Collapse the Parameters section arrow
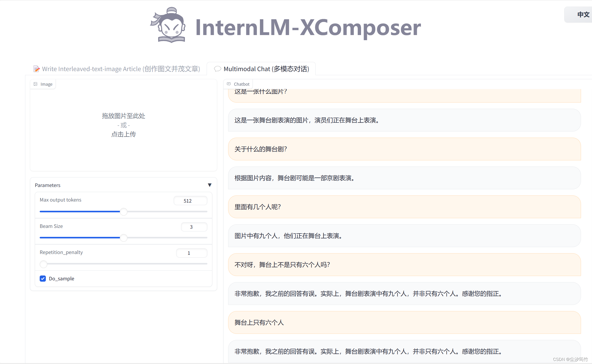This screenshot has width=592, height=364. [209, 185]
